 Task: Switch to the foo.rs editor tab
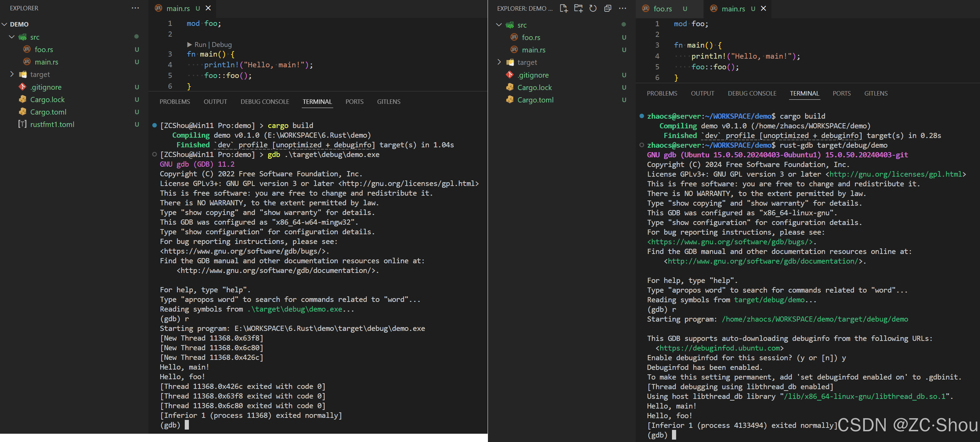662,8
